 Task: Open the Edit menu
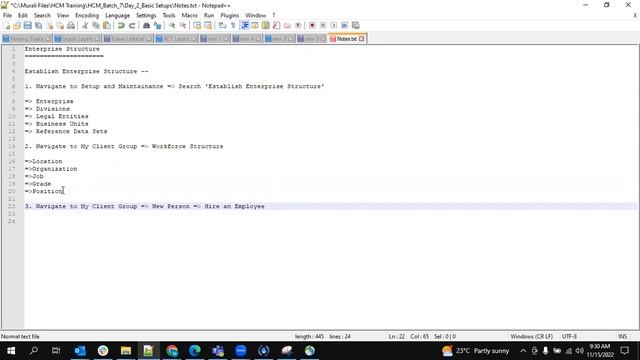(22, 15)
